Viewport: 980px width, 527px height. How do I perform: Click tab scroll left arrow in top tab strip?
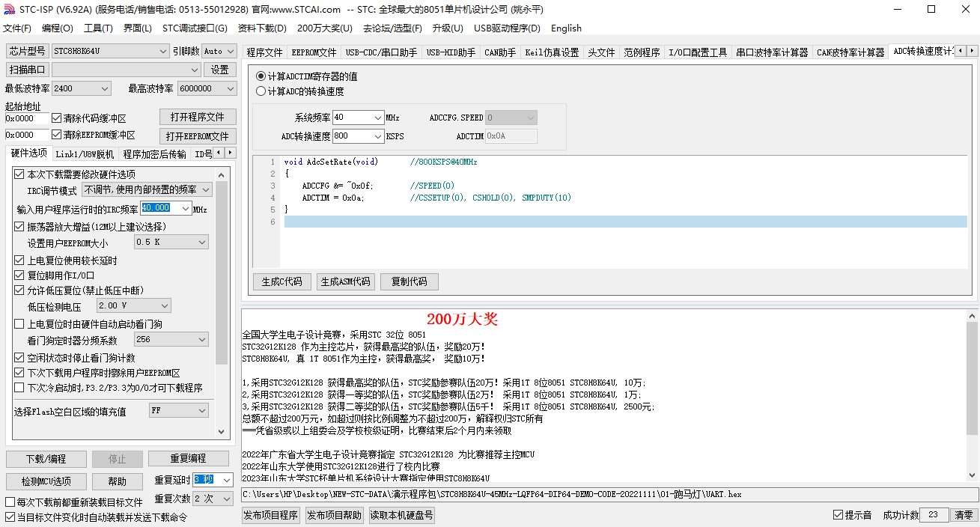[961, 51]
